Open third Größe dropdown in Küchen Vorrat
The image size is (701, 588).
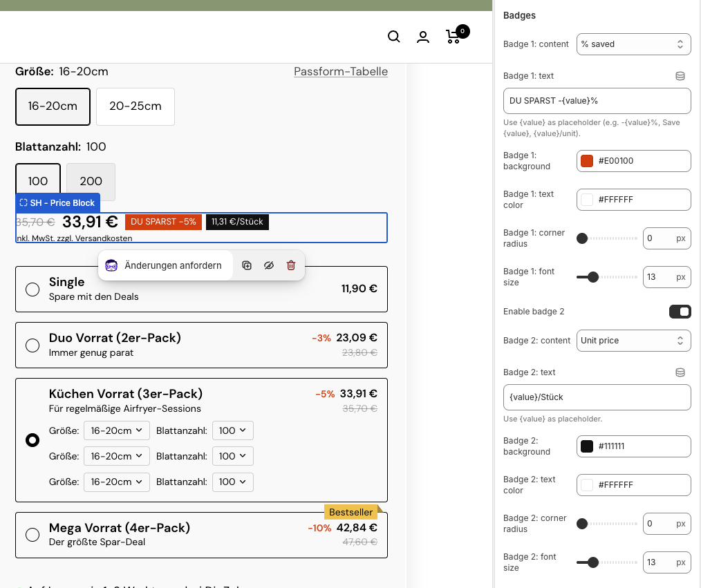click(x=117, y=482)
